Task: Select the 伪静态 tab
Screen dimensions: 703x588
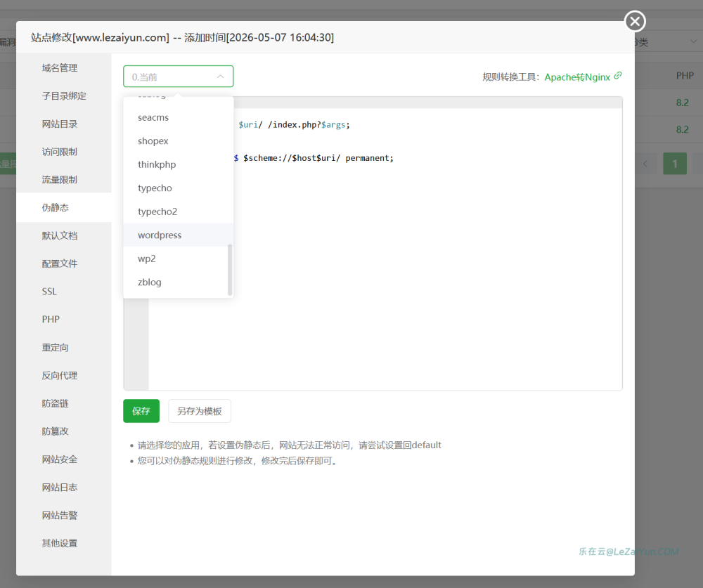Action: [x=64, y=207]
